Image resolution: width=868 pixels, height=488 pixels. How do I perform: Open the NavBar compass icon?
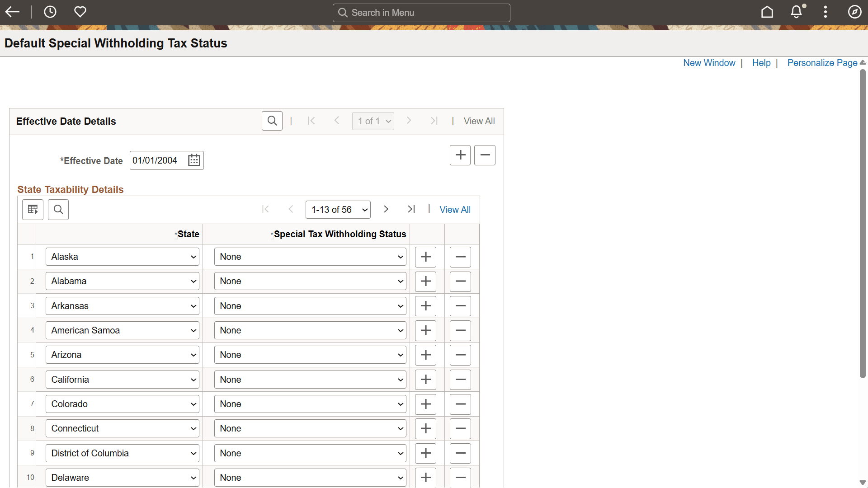[854, 12]
